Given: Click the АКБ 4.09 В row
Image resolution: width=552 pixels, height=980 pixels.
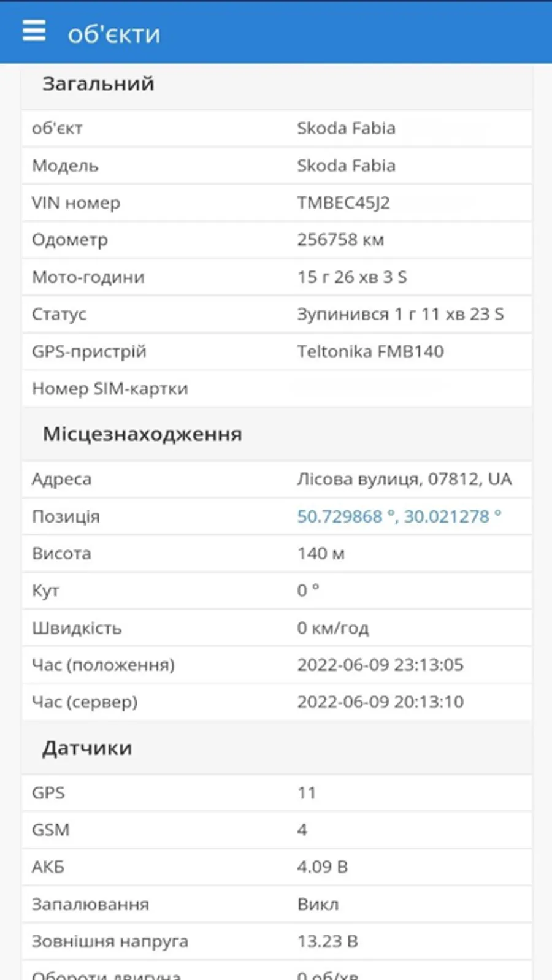Looking at the screenshot, I should [276, 867].
